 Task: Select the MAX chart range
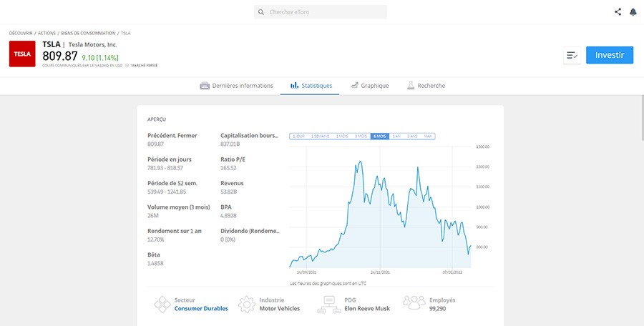(428, 137)
